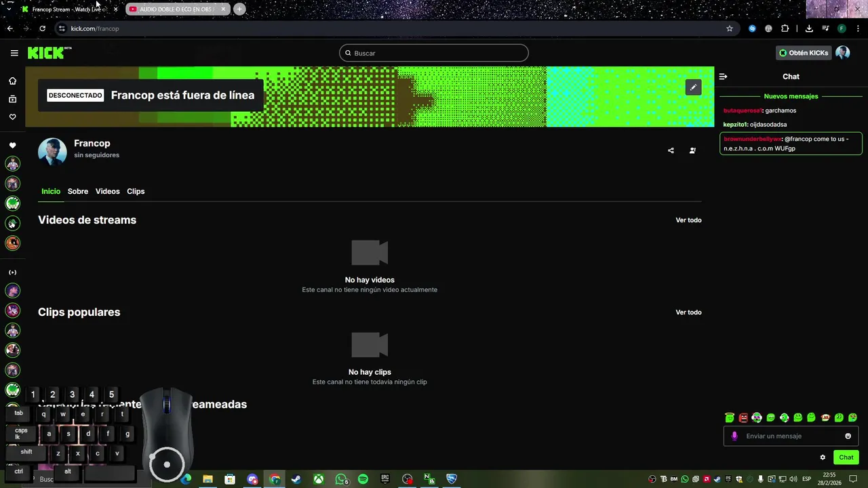The height and width of the screenshot is (488, 868).
Task: Click the first followed channel avatar in sidebar
Action: coord(12,163)
